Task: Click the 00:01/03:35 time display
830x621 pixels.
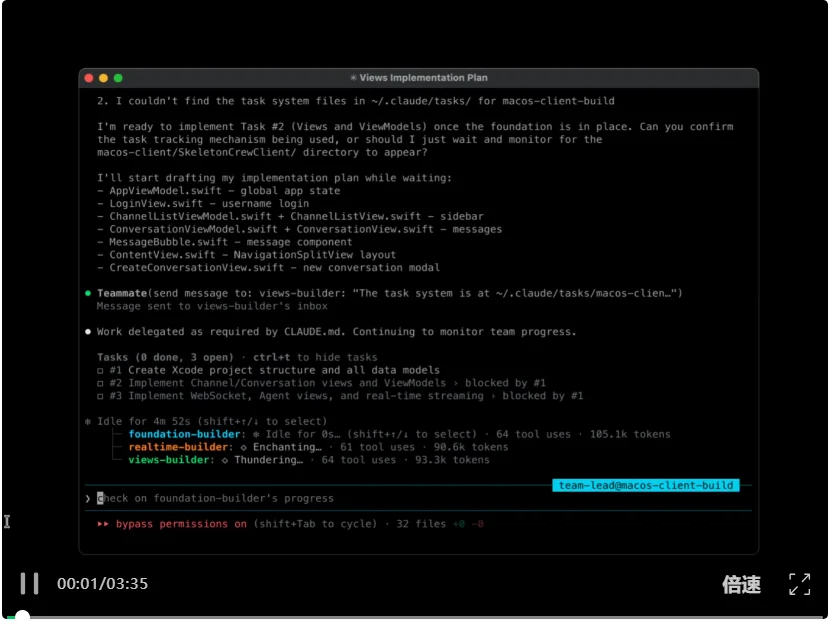Action: tap(102, 584)
